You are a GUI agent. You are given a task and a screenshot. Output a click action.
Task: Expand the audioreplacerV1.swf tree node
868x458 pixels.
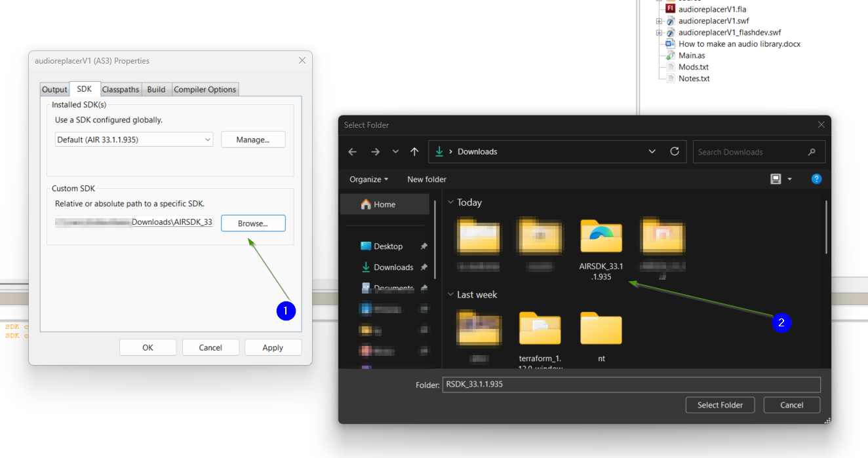click(x=660, y=21)
